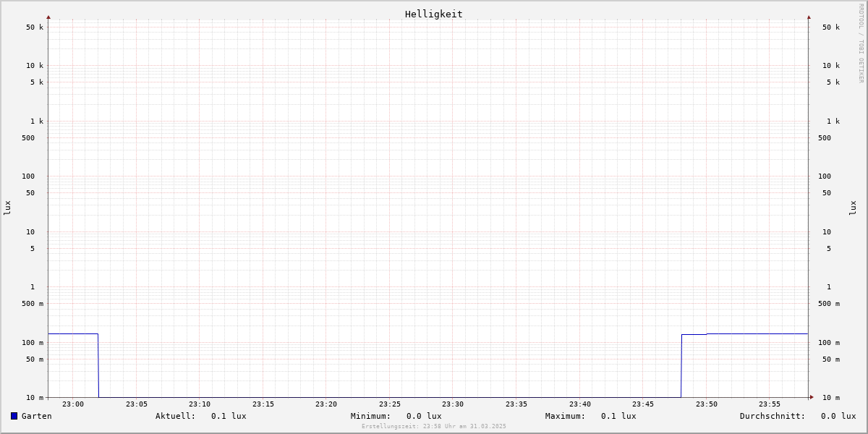This screenshot has height=434, width=868.
Task: Click the lux unit label on right side
Action: (x=853, y=208)
